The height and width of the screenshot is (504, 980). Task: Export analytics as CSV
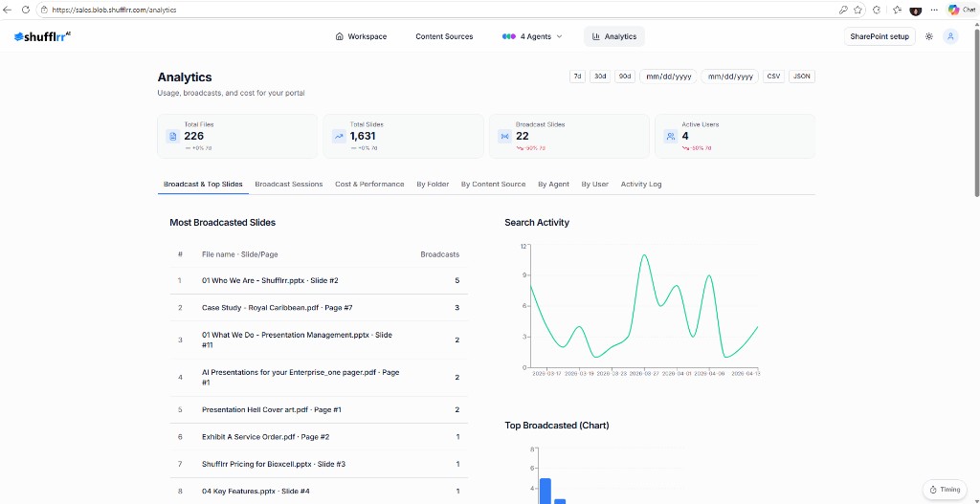point(773,77)
